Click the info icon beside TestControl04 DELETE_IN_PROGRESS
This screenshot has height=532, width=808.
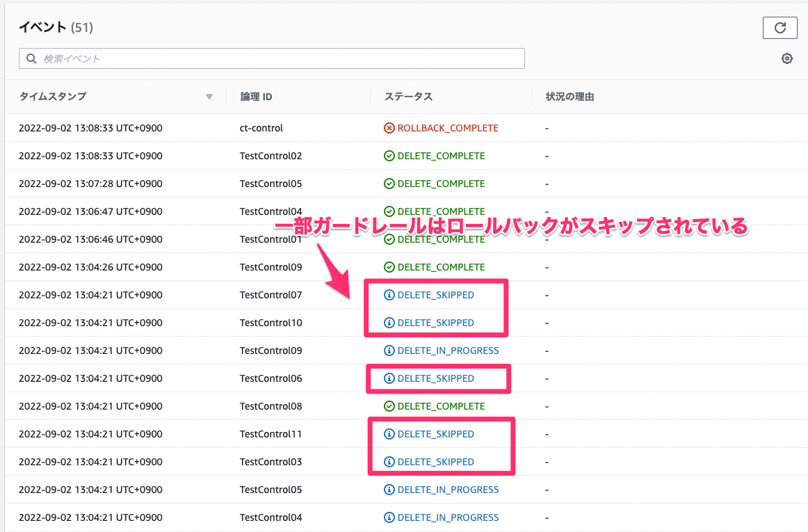coord(389,517)
